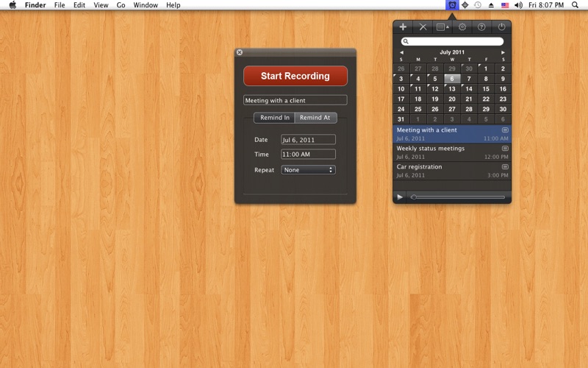This screenshot has width=588, height=368.
Task: Play the recorded audio
Action: tap(400, 197)
